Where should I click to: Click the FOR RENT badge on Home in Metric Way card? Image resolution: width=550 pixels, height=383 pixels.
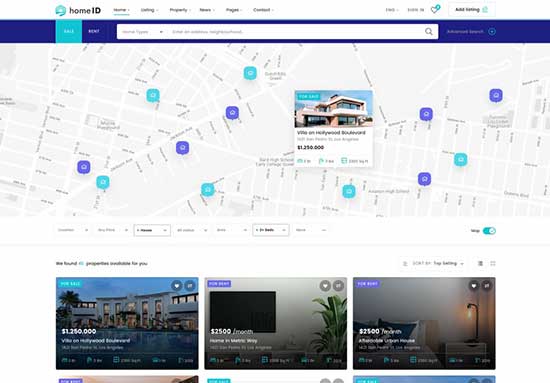(x=219, y=284)
